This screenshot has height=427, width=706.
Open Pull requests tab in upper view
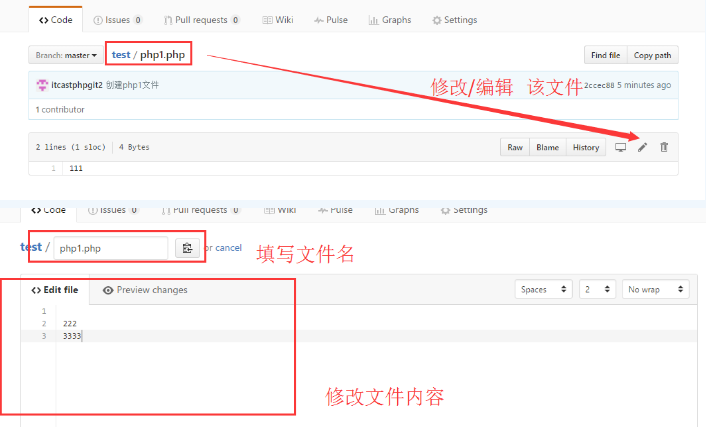(x=202, y=20)
